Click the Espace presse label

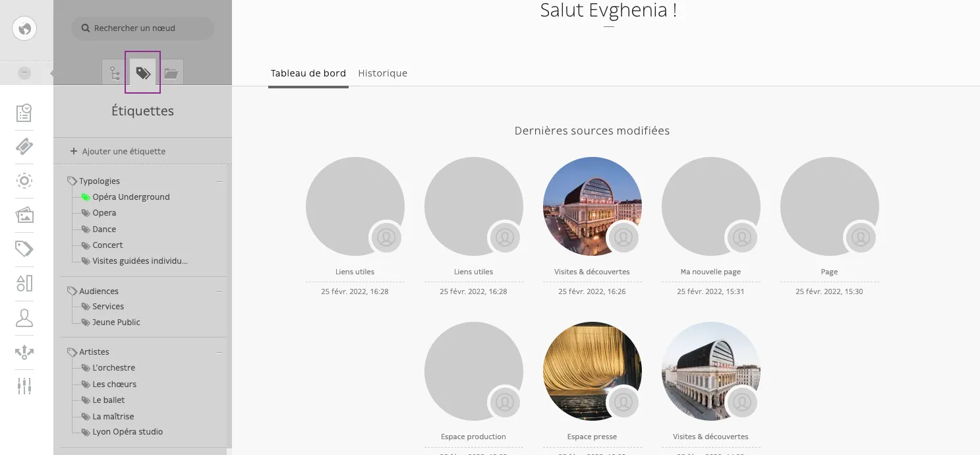coord(592,437)
